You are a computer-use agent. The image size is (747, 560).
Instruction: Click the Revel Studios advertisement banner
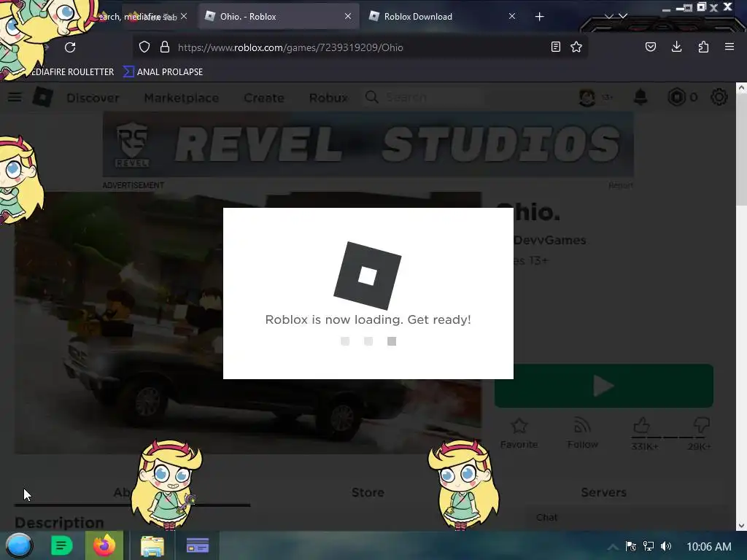(x=368, y=144)
